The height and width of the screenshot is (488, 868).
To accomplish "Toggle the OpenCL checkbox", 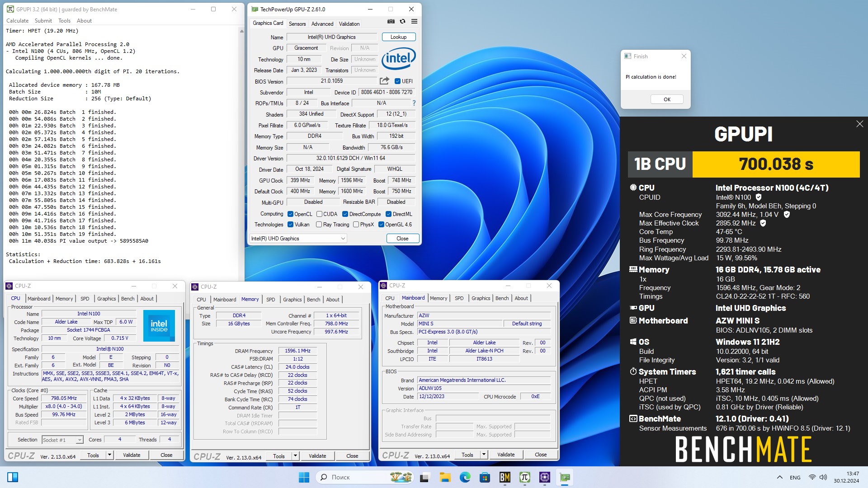I will [x=291, y=214].
